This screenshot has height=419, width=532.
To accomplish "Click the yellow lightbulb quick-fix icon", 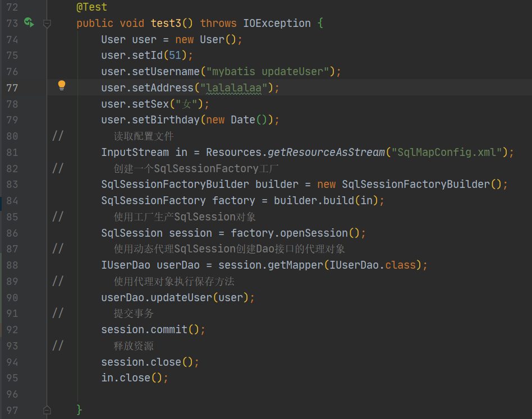I will point(61,85).
